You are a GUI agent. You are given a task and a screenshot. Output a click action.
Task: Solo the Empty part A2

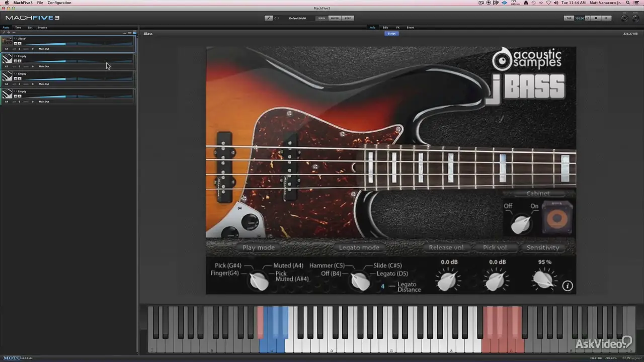20,61
